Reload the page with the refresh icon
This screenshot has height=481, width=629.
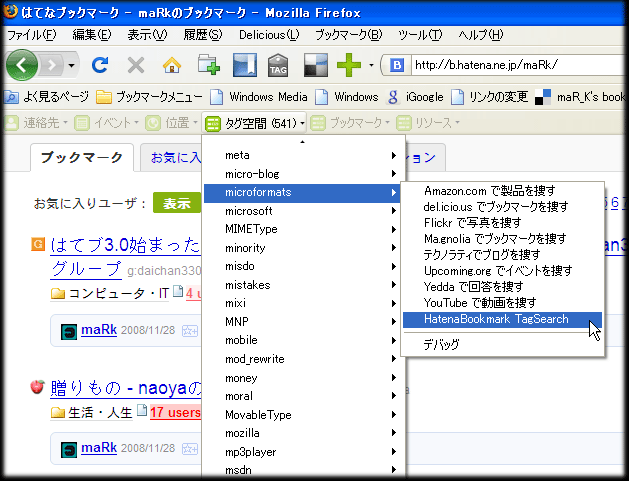click(99, 66)
